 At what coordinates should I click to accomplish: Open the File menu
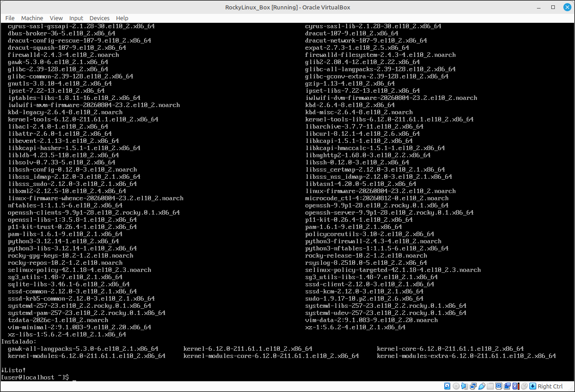(10, 18)
